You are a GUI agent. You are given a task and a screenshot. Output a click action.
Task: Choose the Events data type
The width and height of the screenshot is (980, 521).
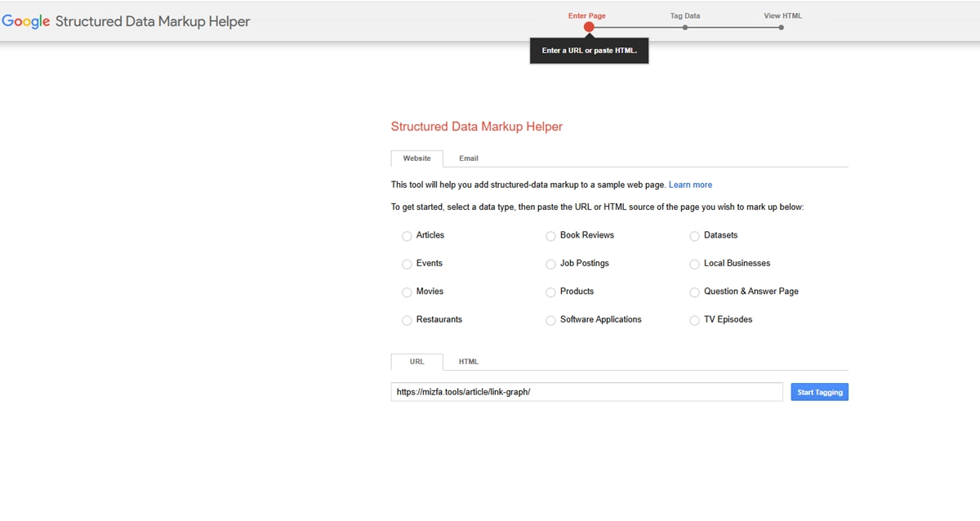tap(407, 264)
